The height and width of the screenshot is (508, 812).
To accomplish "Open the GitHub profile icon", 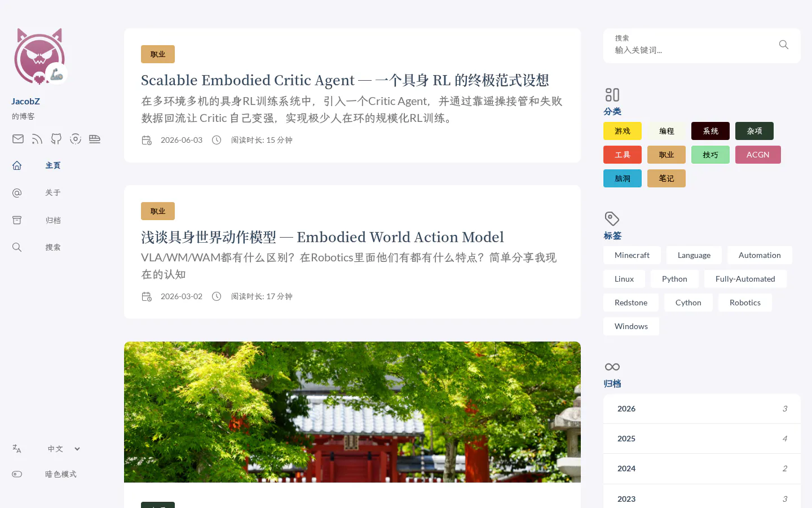I will [56, 139].
